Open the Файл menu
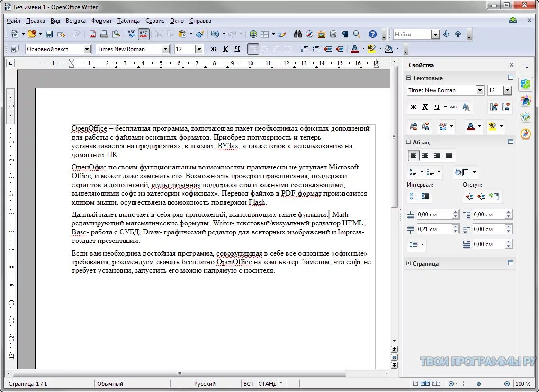 (13, 21)
